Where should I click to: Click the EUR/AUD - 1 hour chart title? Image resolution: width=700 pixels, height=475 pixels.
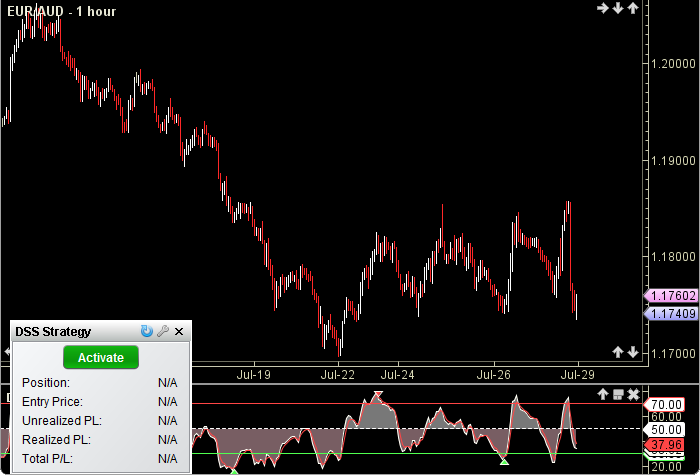coord(62,11)
